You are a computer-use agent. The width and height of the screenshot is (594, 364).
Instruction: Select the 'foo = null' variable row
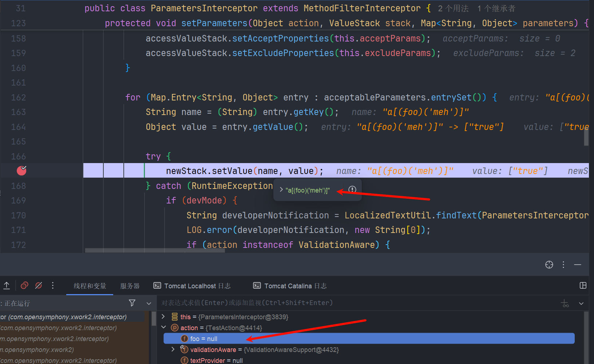369,339
